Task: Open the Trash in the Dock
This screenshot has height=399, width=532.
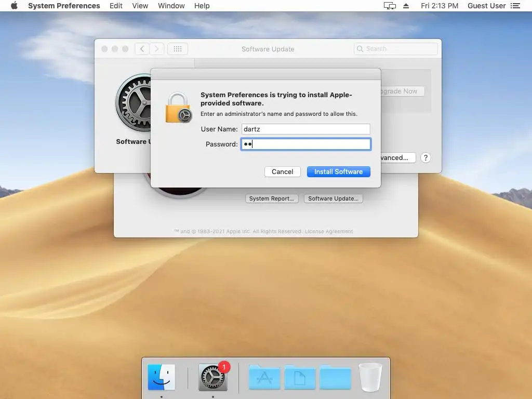Action: point(370,377)
